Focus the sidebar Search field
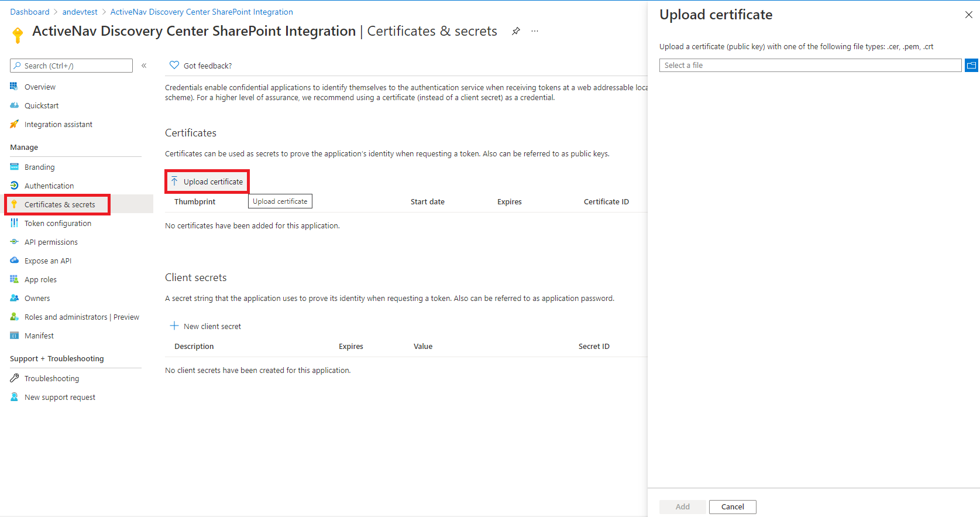The height and width of the screenshot is (517, 980). (x=71, y=66)
